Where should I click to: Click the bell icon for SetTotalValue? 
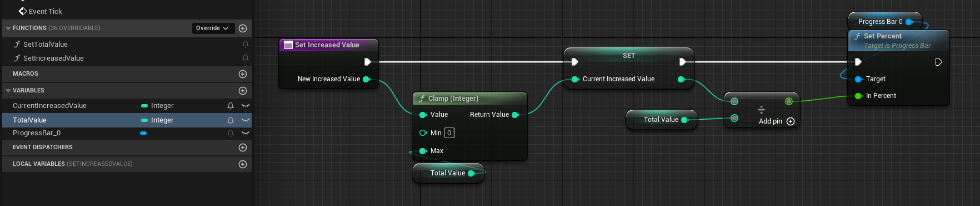tap(246, 44)
